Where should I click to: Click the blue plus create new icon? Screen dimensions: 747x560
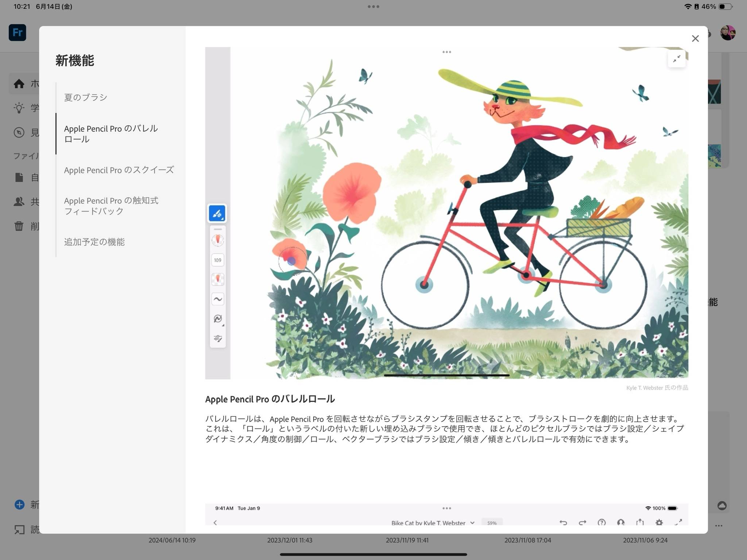coord(19,505)
